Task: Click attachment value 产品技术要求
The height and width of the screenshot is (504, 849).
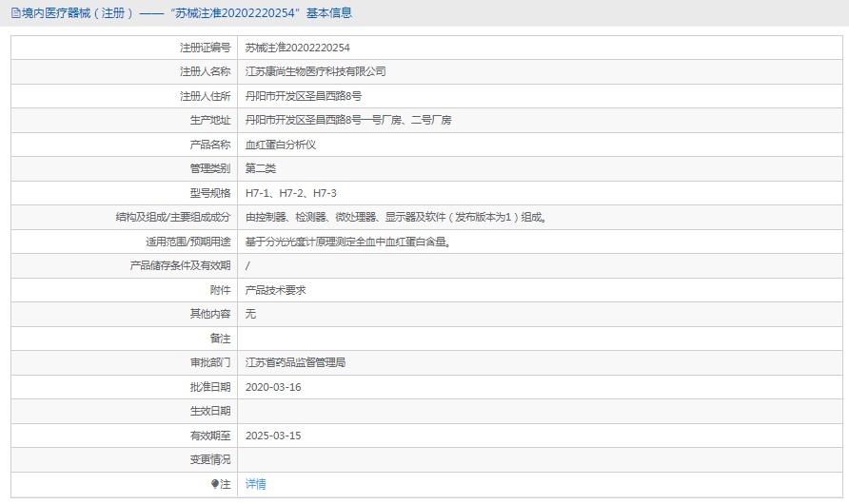Action: click(x=276, y=290)
